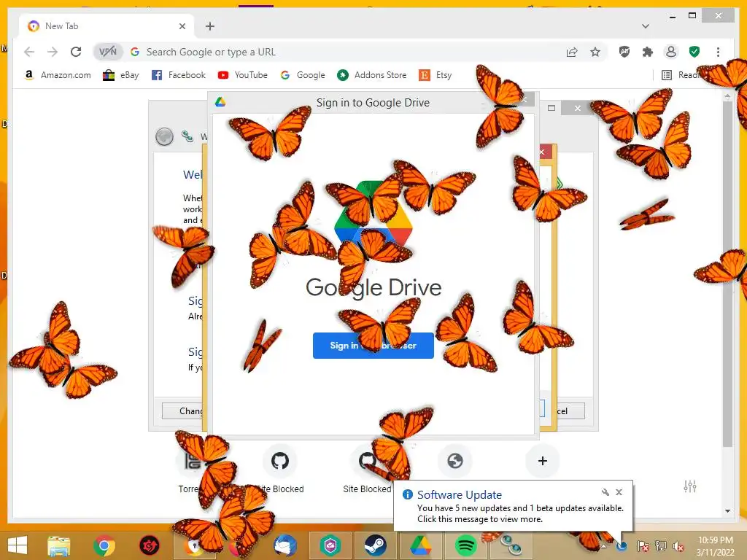Click the scrollbar down arrow

coord(727,511)
